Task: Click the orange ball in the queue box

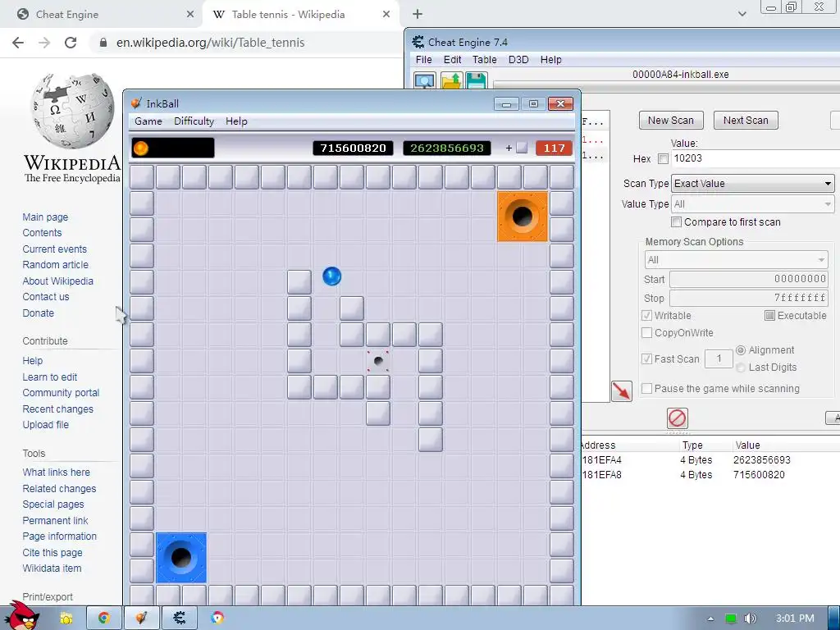Action: (141, 148)
